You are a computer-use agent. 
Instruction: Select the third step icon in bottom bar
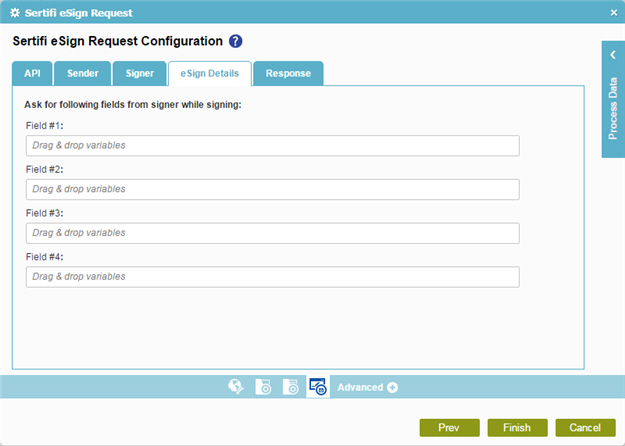coord(290,387)
